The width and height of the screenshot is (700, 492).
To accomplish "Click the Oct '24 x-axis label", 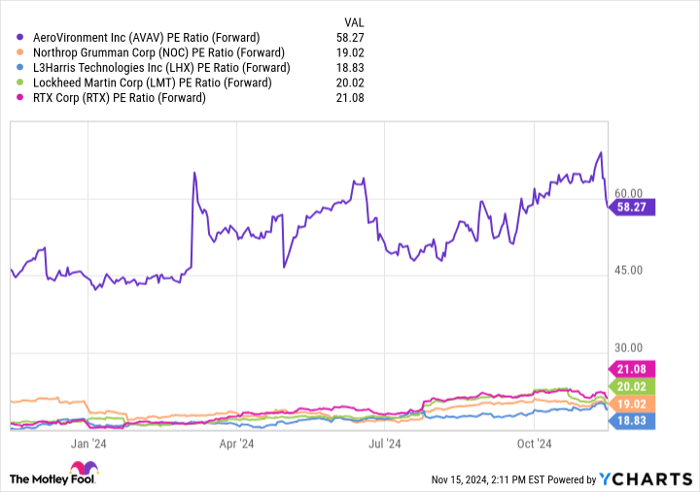I will [x=534, y=444].
